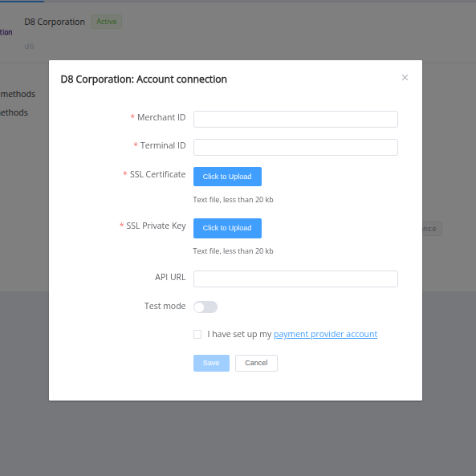Click the hint text below SSL Certificate
This screenshot has height=476, width=476.
(233, 200)
